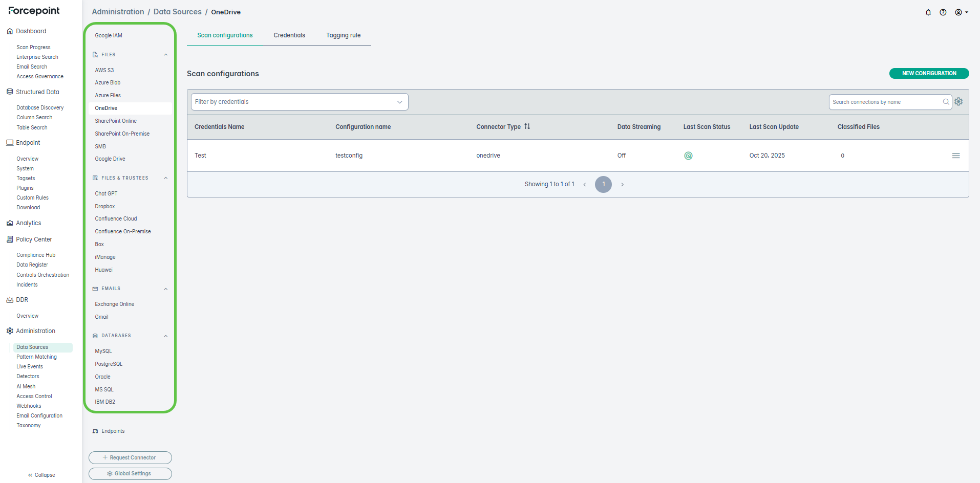Switch to the Credentials tab
The height and width of the screenshot is (483, 980).
(x=289, y=35)
